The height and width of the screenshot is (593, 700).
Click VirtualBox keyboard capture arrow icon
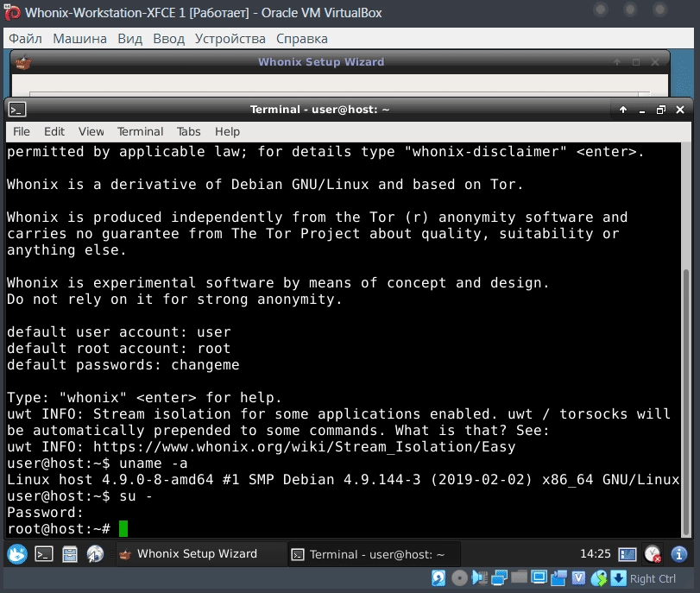(618, 578)
